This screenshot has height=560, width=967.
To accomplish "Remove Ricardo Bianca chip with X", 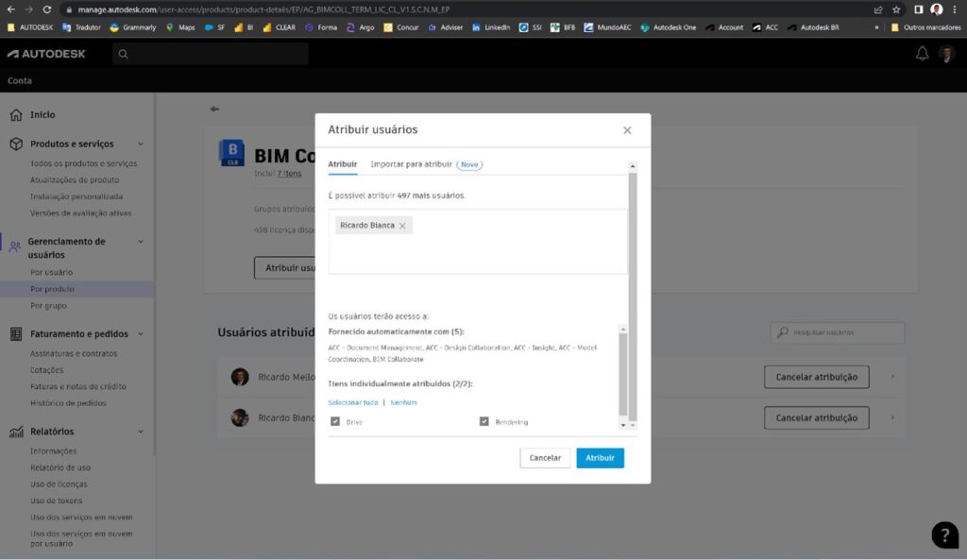I will click(402, 226).
